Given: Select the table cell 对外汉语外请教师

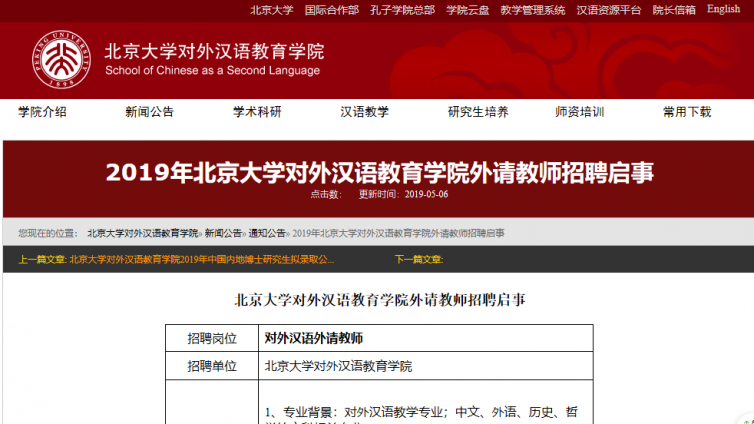Looking at the screenshot, I should coord(426,338).
